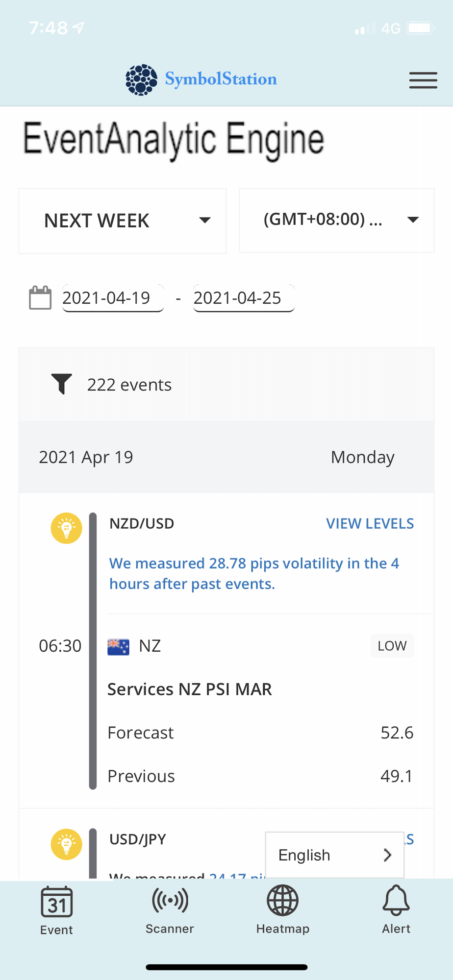The height and width of the screenshot is (980, 453).
Task: Open the events filter funnel
Action: point(62,384)
